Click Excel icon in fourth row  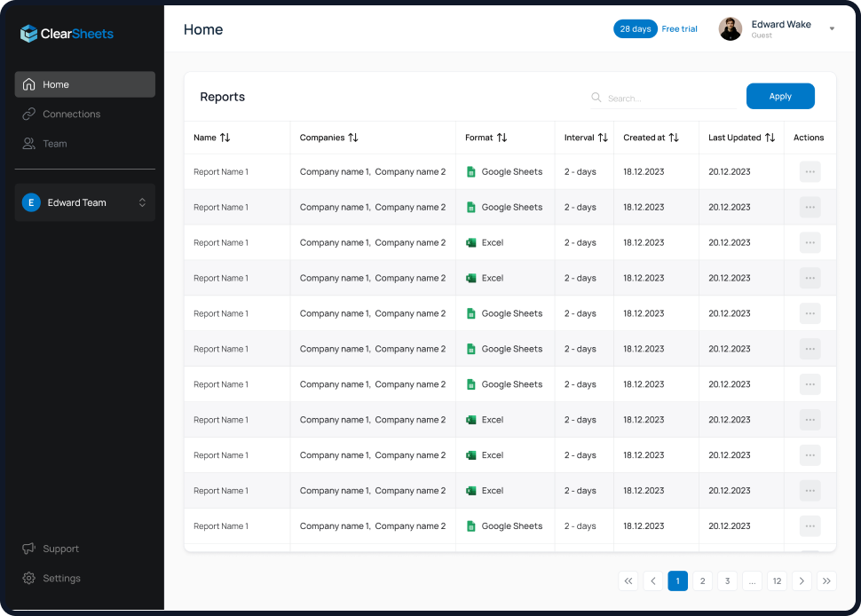[470, 278]
